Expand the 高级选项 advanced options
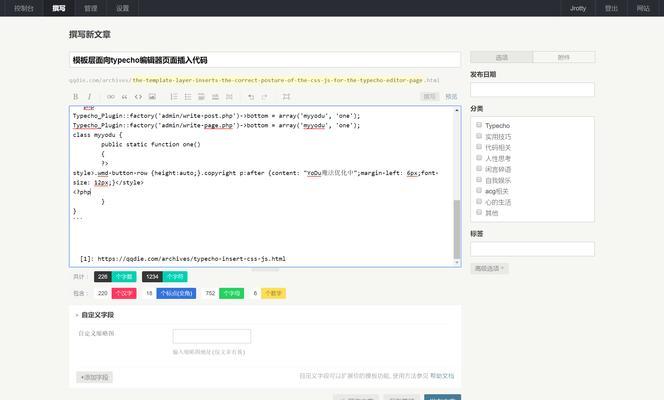 tap(489, 268)
